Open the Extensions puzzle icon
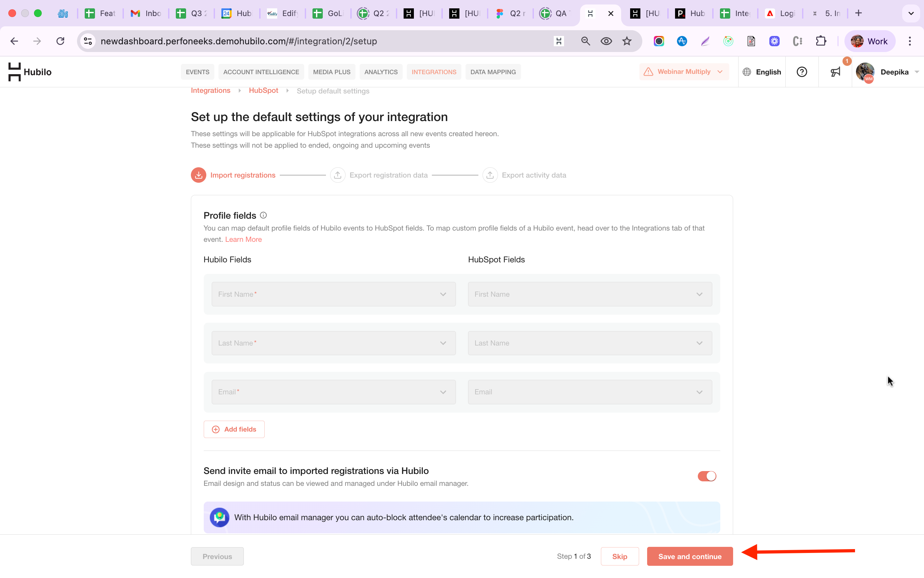924x578 pixels. coord(821,41)
